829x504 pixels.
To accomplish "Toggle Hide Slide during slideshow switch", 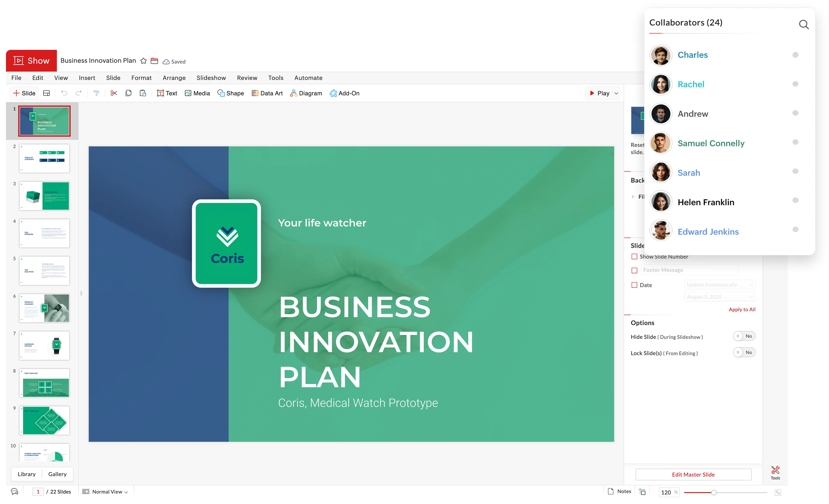I will click(744, 336).
